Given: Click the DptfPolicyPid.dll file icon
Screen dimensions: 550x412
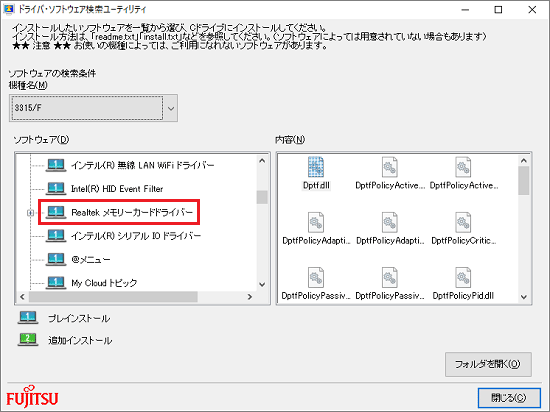Looking at the screenshot, I should [x=463, y=277].
